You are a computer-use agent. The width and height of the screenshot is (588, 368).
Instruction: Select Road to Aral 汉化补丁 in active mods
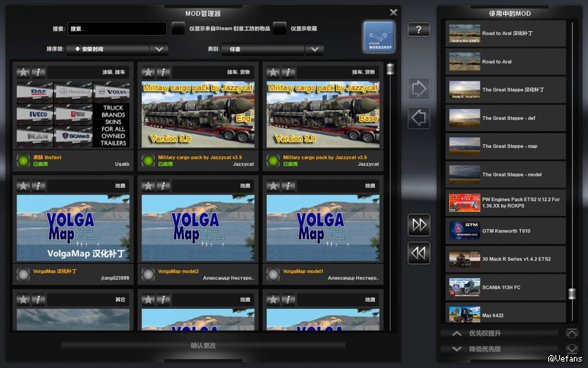click(x=506, y=34)
